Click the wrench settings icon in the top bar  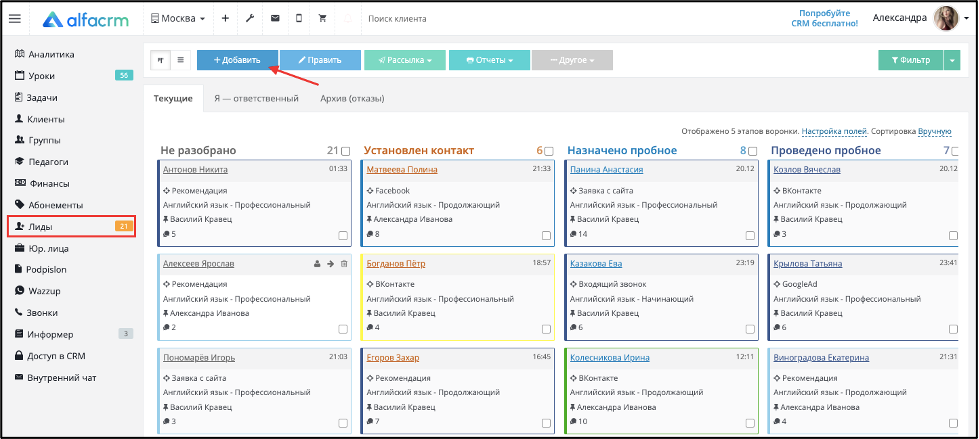[x=249, y=19]
